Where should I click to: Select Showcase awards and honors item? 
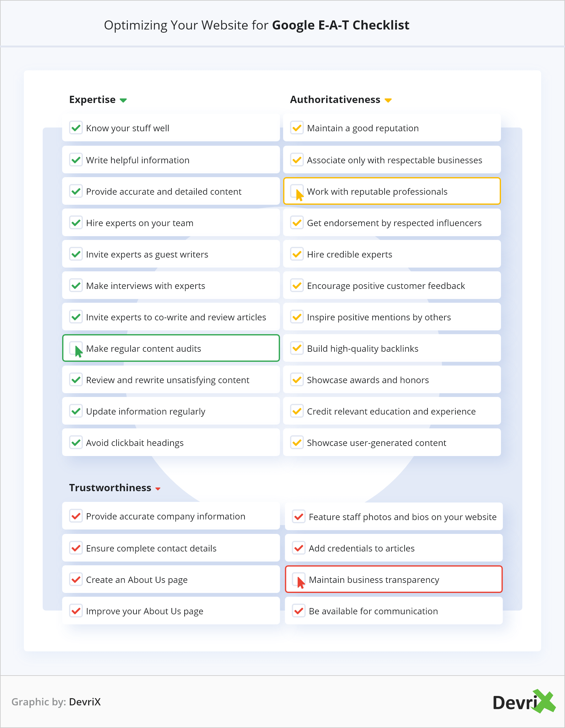coord(391,380)
